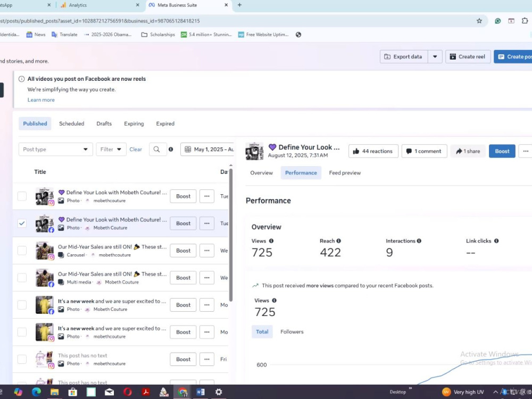Viewport: 532px width, 399px height.
Task: Clear the post filters
Action: coord(136,149)
